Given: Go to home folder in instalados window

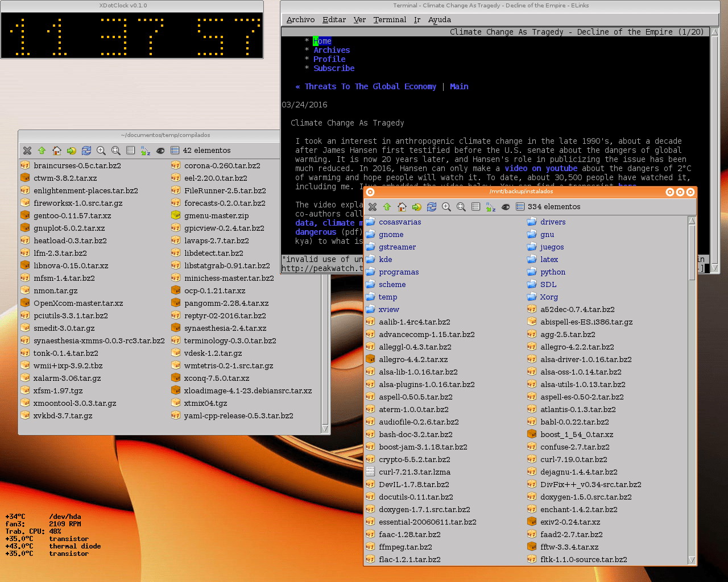Looking at the screenshot, I should click(402, 207).
